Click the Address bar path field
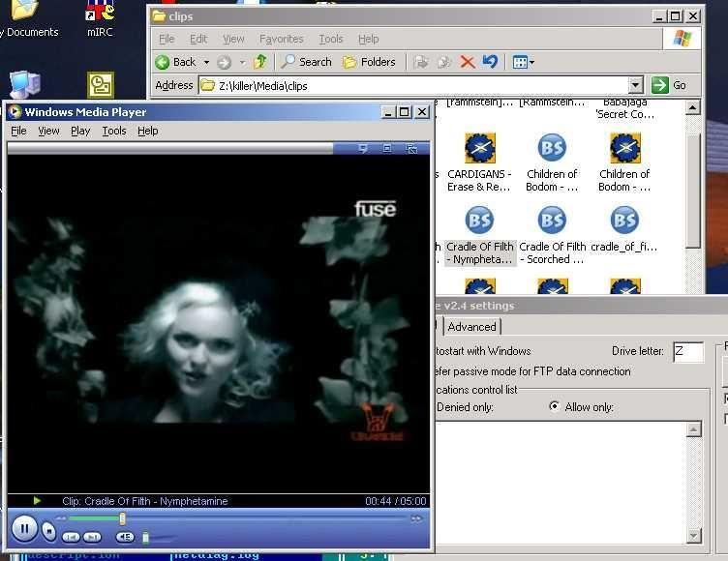 pyautogui.click(x=413, y=85)
